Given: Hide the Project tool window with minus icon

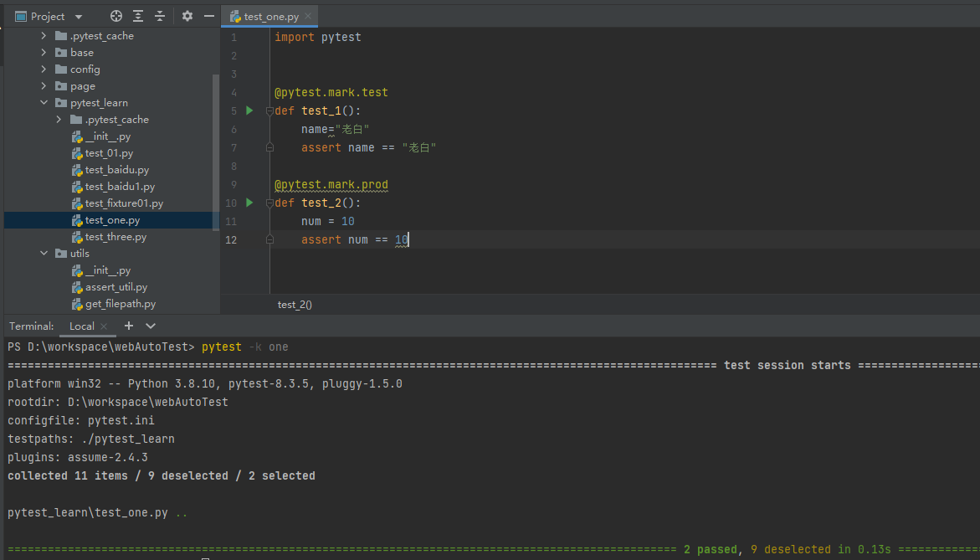Looking at the screenshot, I should coord(208,15).
